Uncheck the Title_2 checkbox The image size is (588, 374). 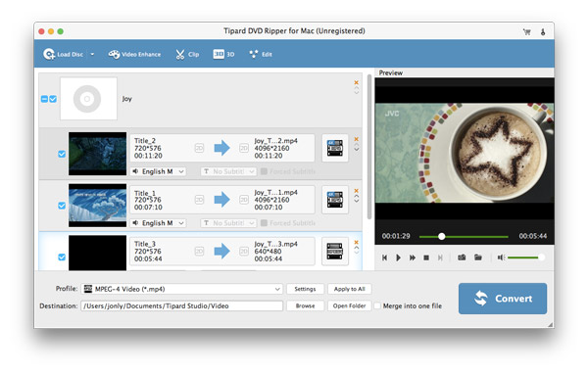pyautogui.click(x=62, y=154)
